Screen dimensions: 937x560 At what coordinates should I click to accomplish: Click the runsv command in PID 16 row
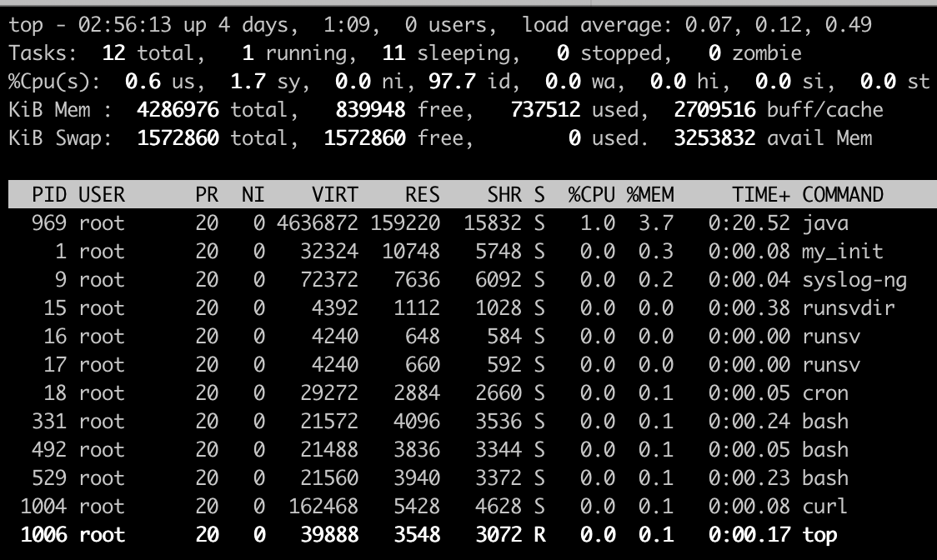(x=831, y=337)
